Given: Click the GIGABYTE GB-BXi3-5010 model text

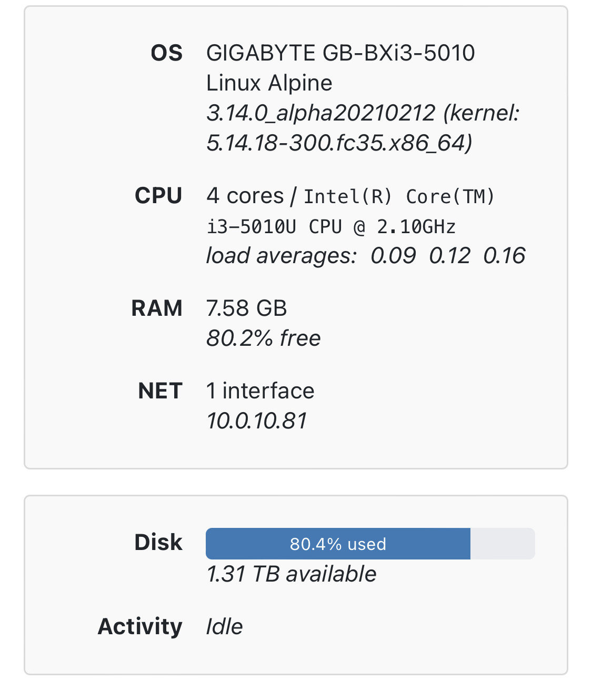Looking at the screenshot, I should click(340, 53).
